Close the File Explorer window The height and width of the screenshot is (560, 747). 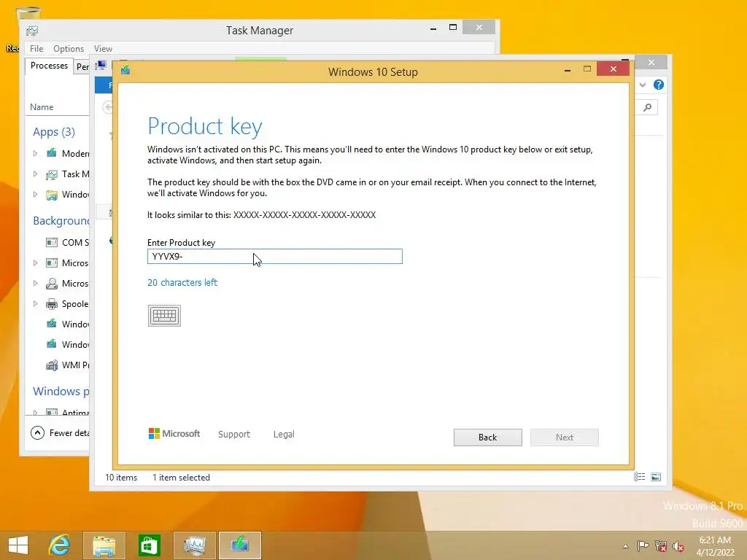point(651,63)
